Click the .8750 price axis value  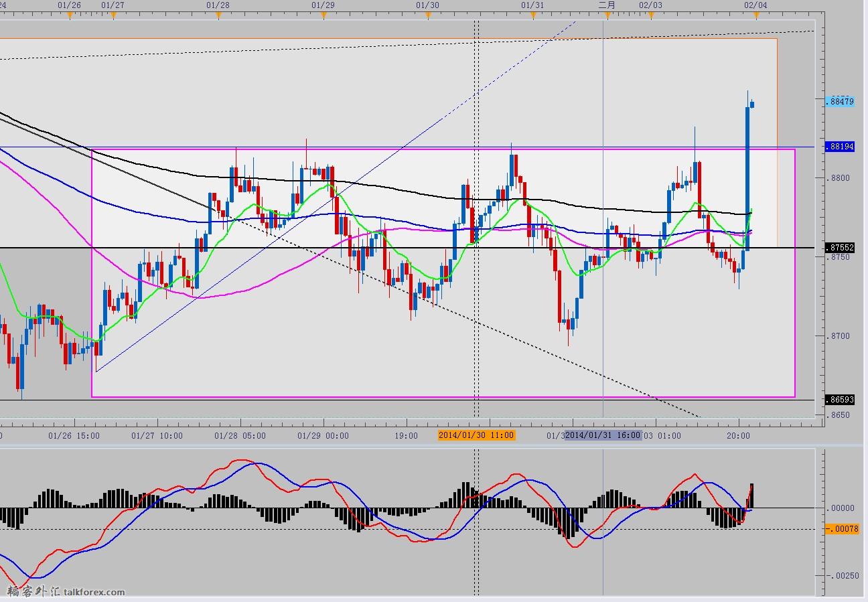[x=839, y=257]
